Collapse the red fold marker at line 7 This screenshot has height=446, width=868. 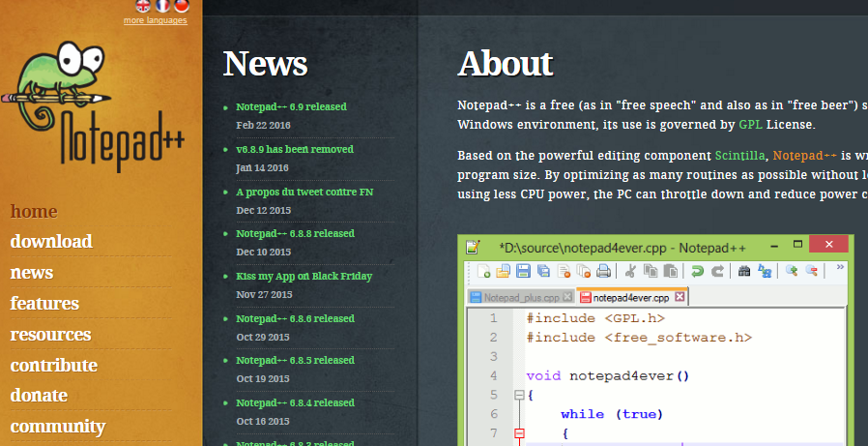tap(519, 432)
